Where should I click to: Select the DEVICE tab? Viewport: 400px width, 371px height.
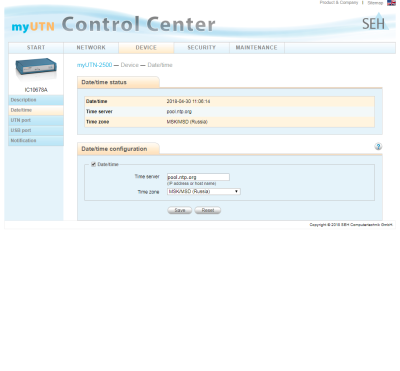146,48
